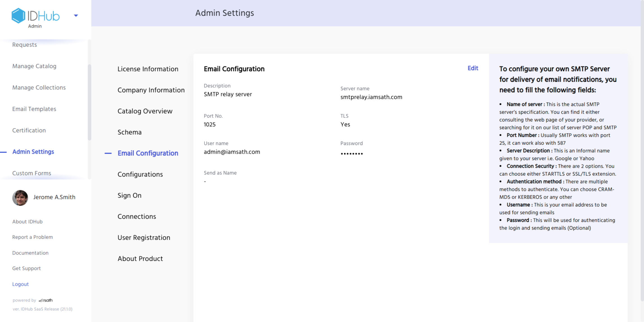Switch to Company Information tab

pyautogui.click(x=151, y=90)
